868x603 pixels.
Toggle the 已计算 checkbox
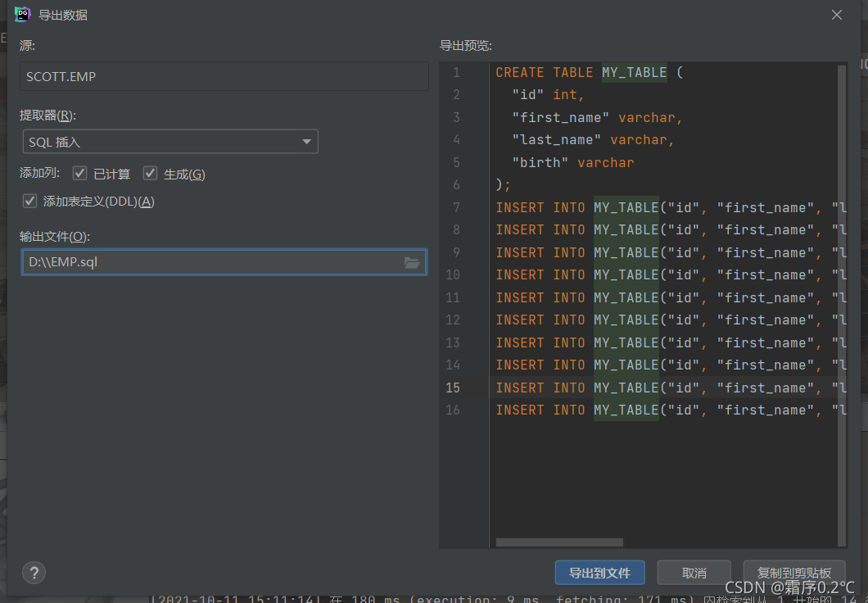click(x=79, y=174)
